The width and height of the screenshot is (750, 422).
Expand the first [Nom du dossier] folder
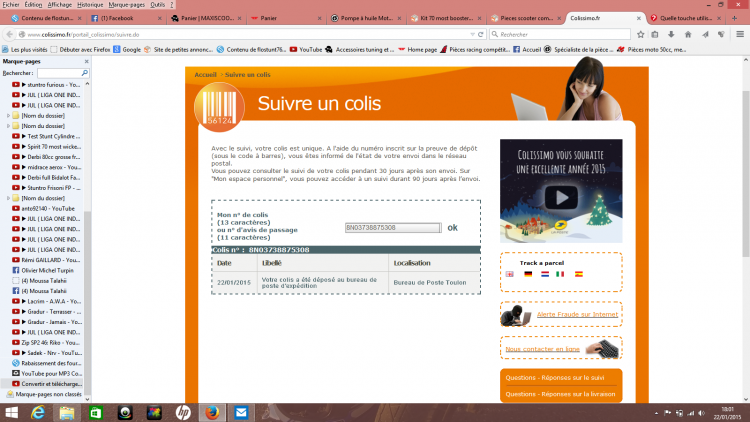pos(8,116)
